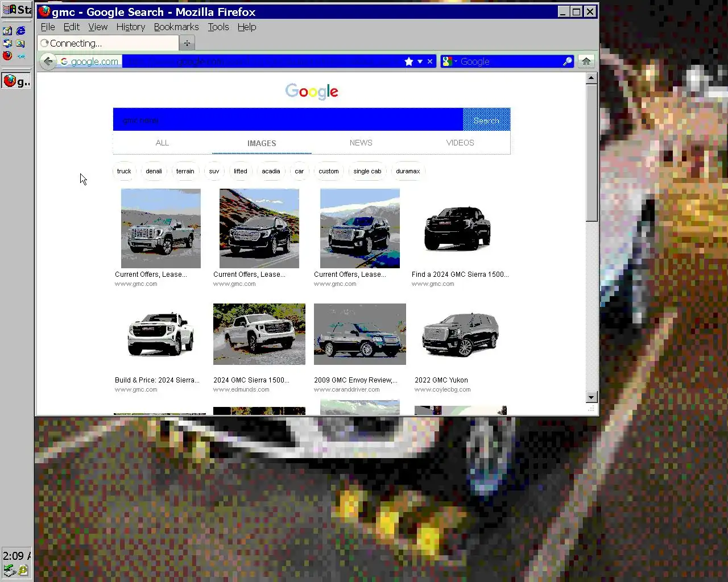The width and height of the screenshot is (728, 582).
Task: Click the Google query input field
Action: 288,120
